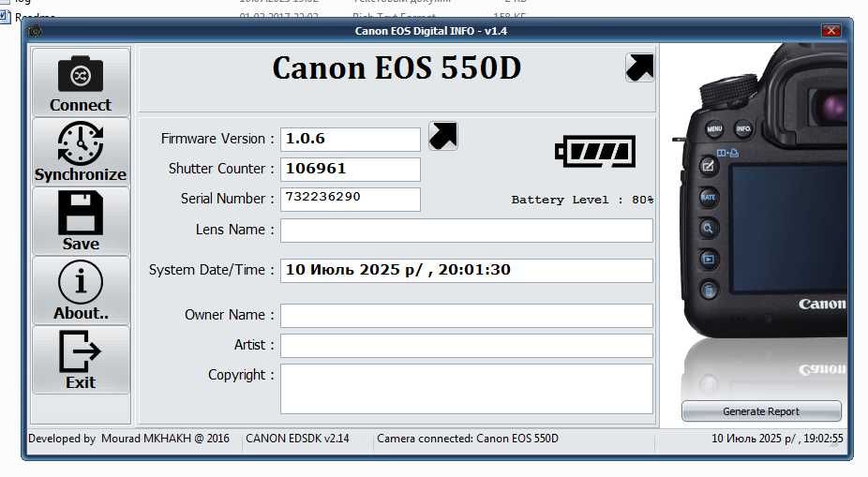
Task: Click the 'Lens Name :' label
Action: (234, 230)
